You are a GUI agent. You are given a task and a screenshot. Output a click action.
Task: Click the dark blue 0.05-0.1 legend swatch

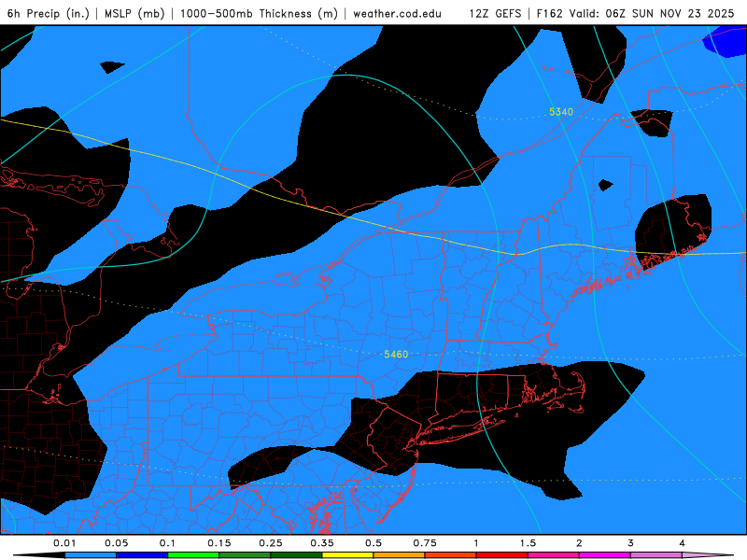click(x=142, y=555)
